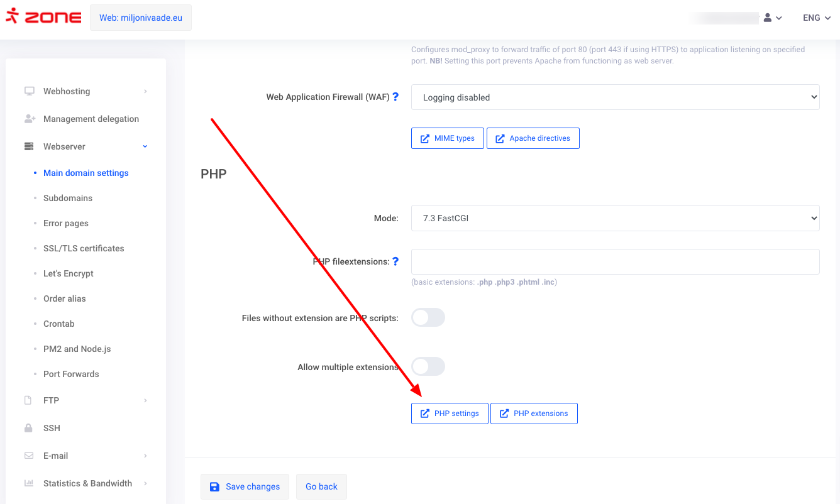840x504 pixels.
Task: Click the Management delegation user icon
Action: [x=29, y=119]
